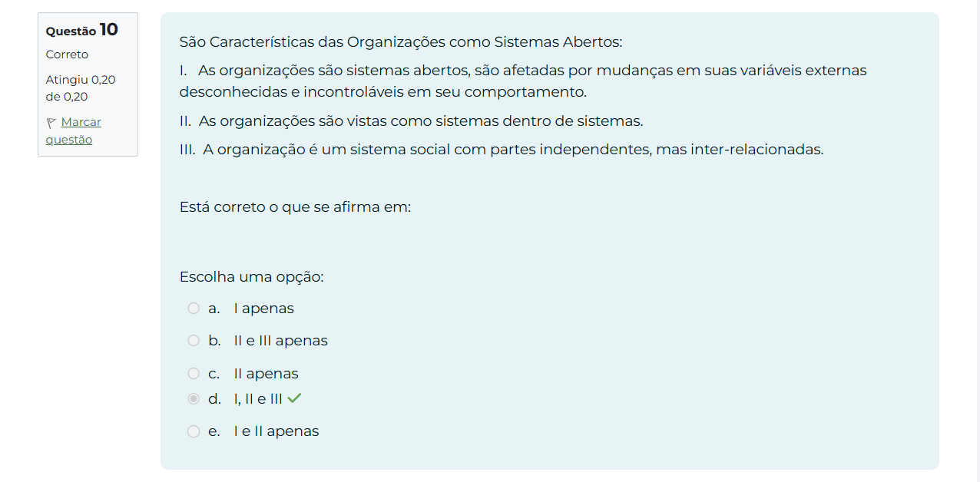This screenshot has width=980, height=482.
Task: Click the "Atingiu 0,20 de 0,20" grade text
Action: [81, 88]
